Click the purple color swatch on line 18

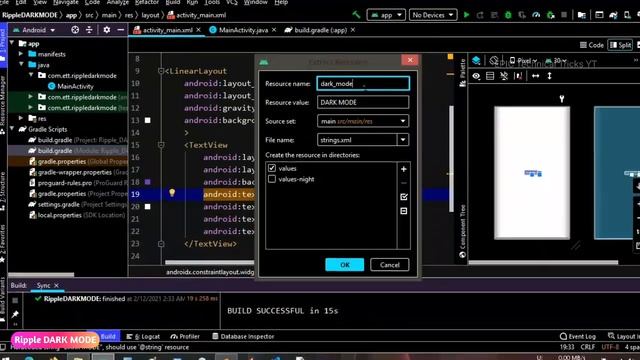point(148,182)
